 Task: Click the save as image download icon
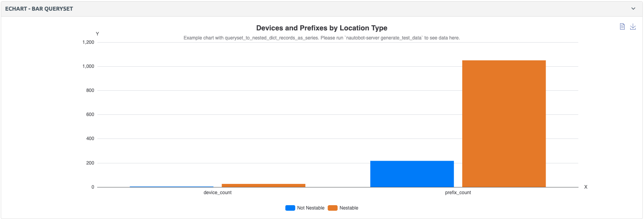(x=633, y=26)
